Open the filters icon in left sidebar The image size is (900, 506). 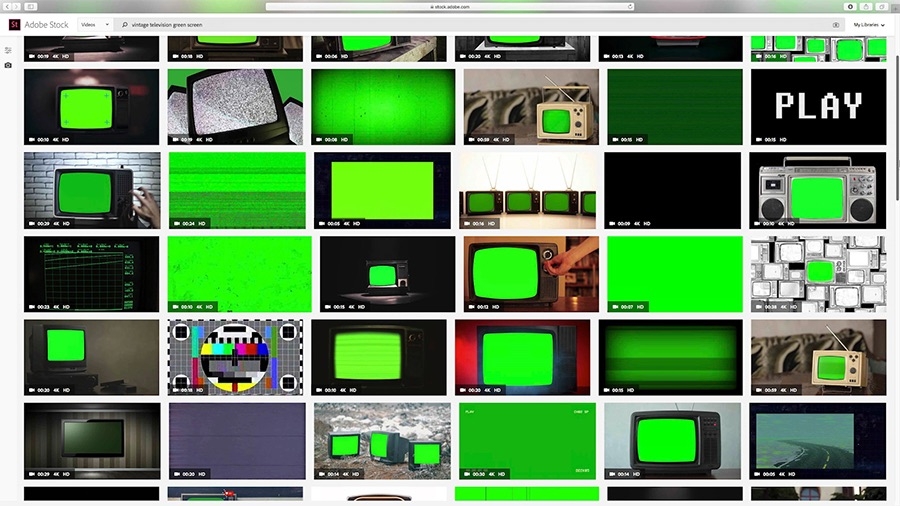coord(8,50)
